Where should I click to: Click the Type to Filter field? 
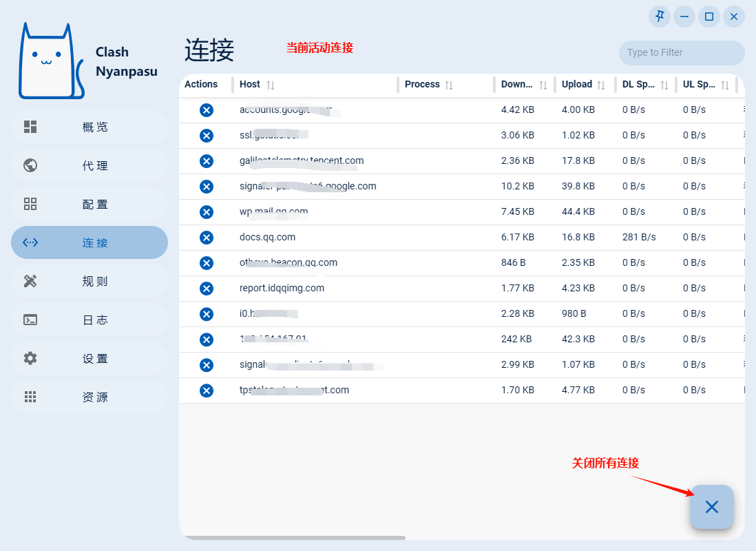tap(681, 52)
